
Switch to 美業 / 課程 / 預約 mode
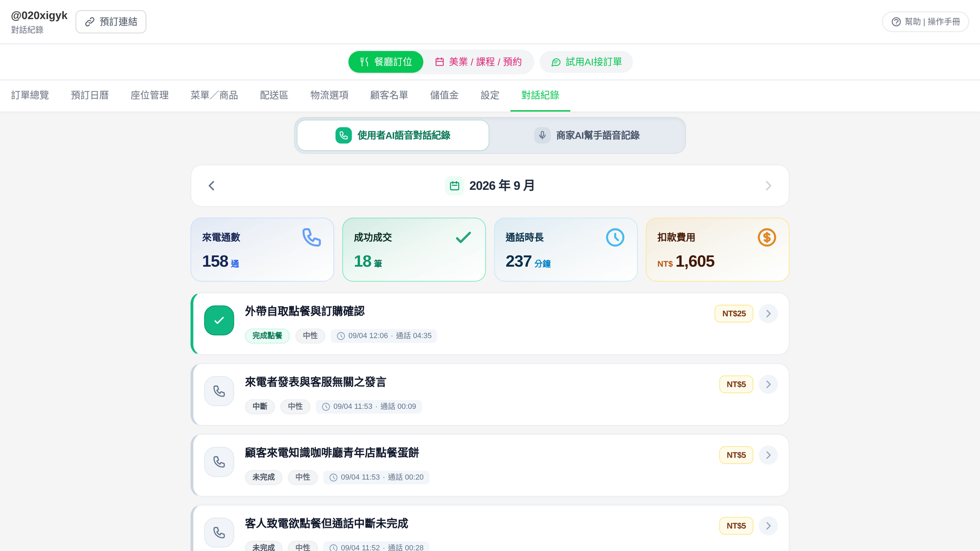pos(478,62)
